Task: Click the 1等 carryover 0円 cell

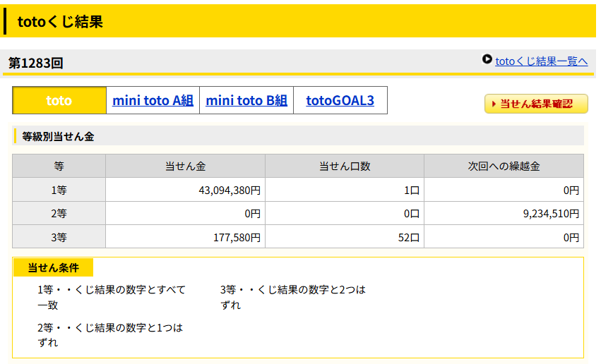Action: click(x=504, y=190)
